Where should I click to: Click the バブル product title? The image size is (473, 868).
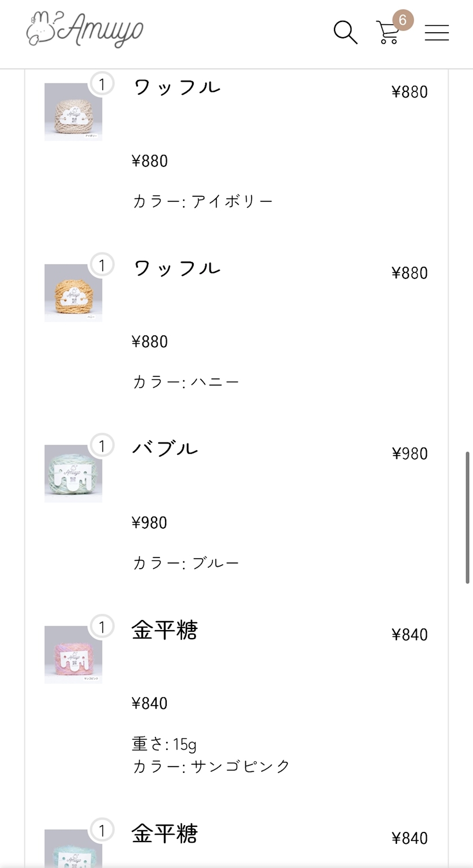coord(165,449)
